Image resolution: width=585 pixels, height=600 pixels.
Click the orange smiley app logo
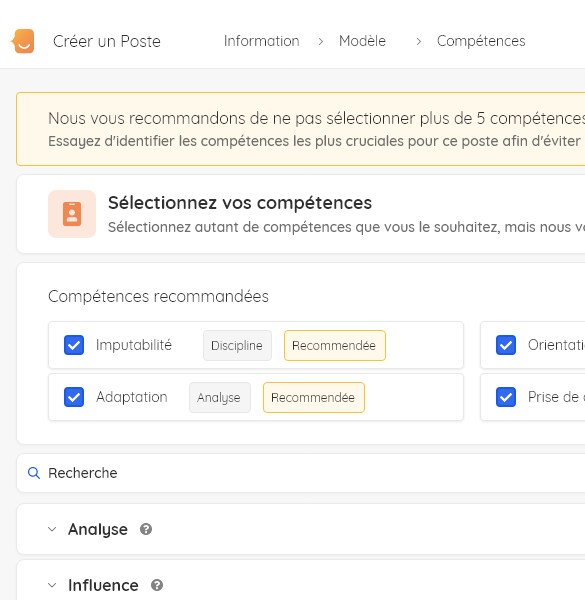point(23,41)
